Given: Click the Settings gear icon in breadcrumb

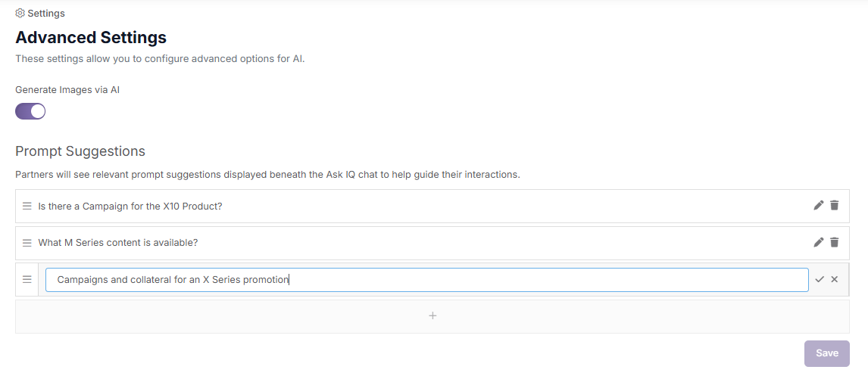Looking at the screenshot, I should pos(20,14).
